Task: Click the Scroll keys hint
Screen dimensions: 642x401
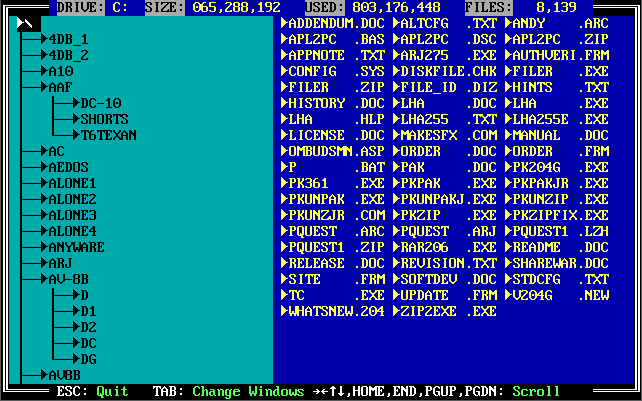Action: pyautogui.click(x=536, y=392)
